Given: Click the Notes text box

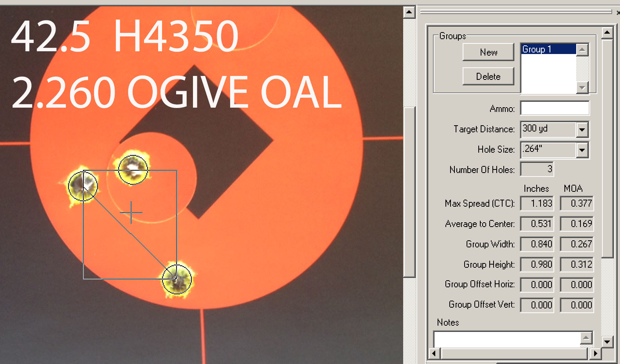Looking at the screenshot, I should (x=507, y=339).
